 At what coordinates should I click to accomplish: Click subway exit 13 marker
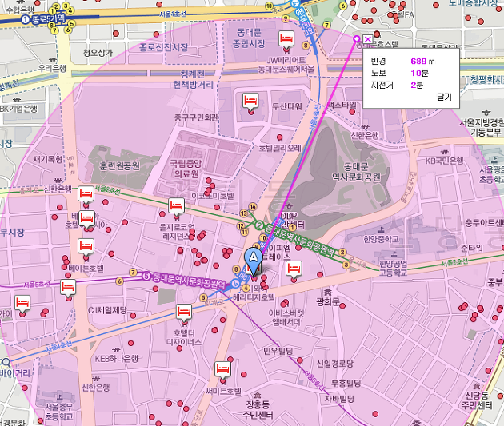pos(244,213)
